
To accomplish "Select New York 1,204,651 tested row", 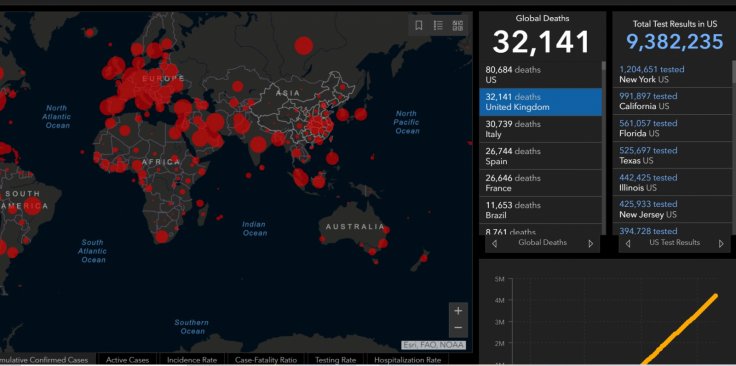I will tap(672, 74).
